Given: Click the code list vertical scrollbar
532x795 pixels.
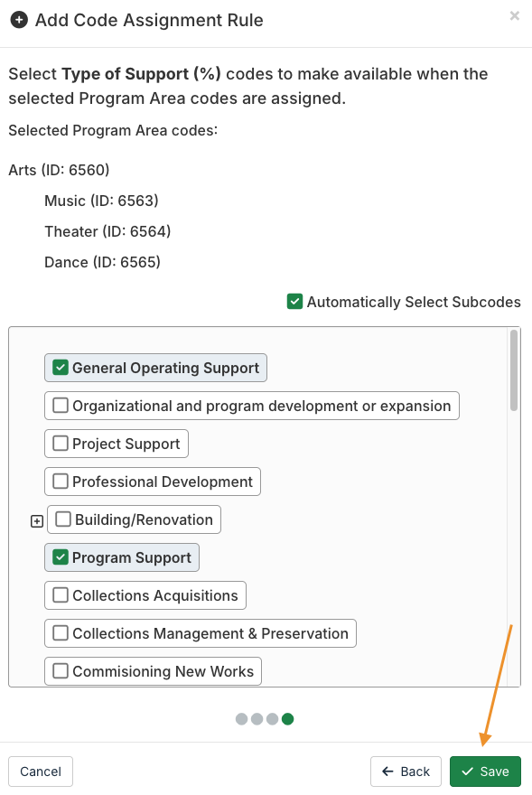Looking at the screenshot, I should [514, 370].
